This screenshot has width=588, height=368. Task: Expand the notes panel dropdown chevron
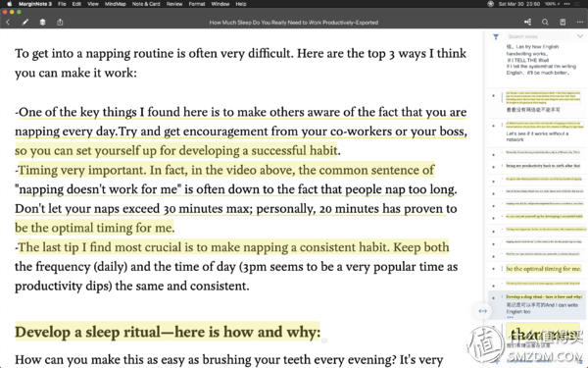[x=580, y=36]
